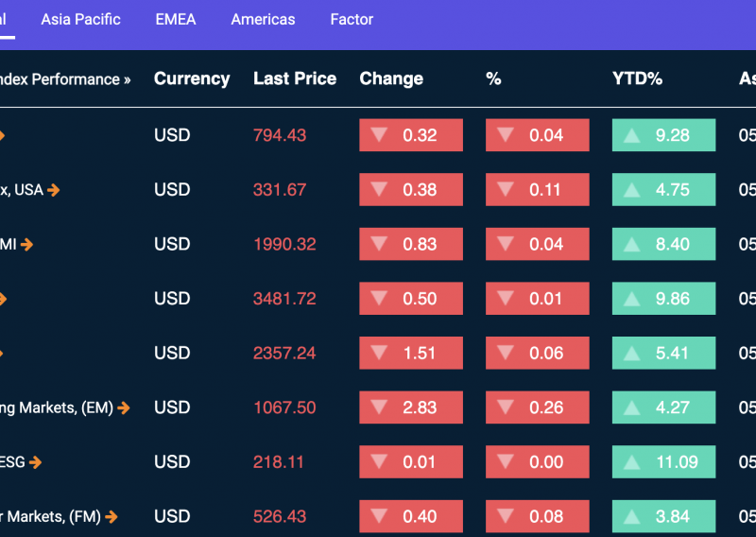Open the Emerging Markets (EM) arrow link
Image resolution: width=756 pixels, height=537 pixels.
pos(124,408)
